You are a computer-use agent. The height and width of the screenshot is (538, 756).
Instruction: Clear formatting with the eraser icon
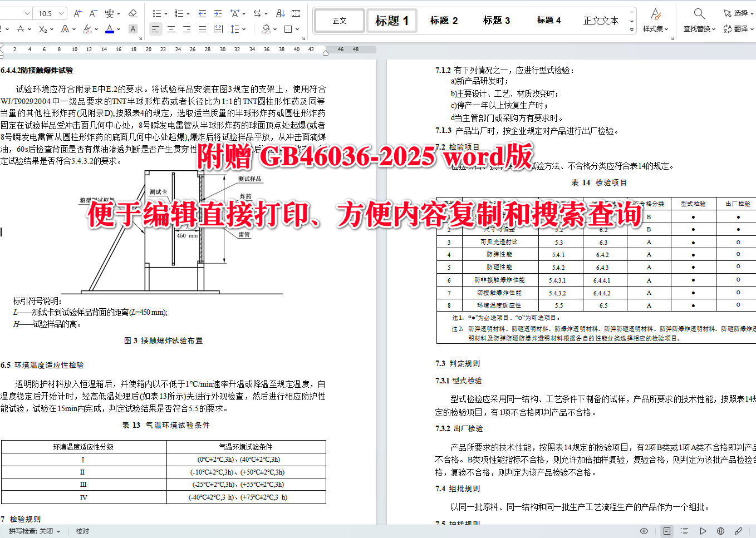click(x=132, y=13)
